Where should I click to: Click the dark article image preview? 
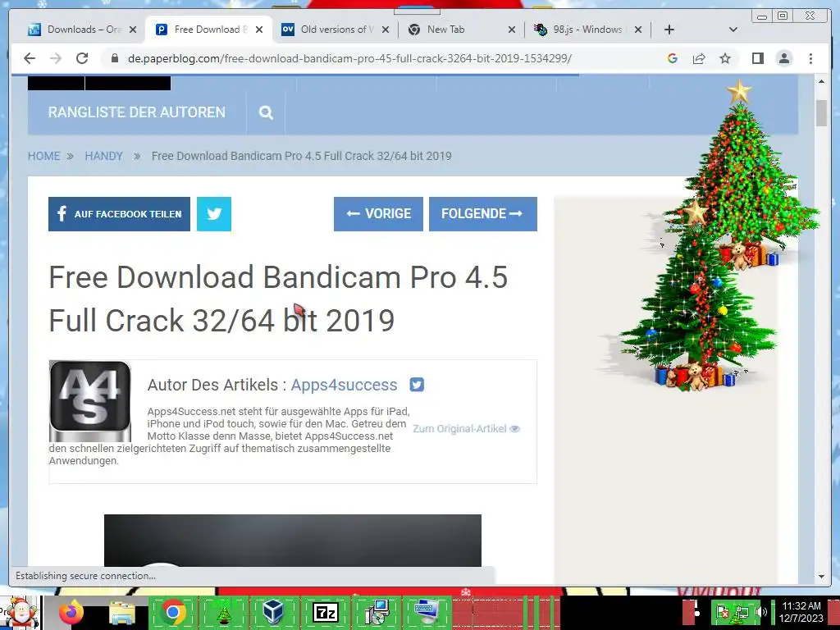[x=293, y=540]
